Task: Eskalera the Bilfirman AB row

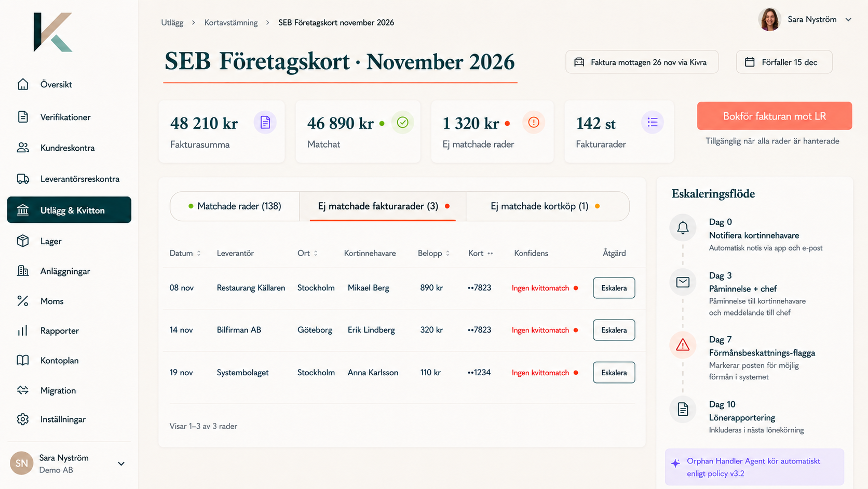Action: (614, 330)
